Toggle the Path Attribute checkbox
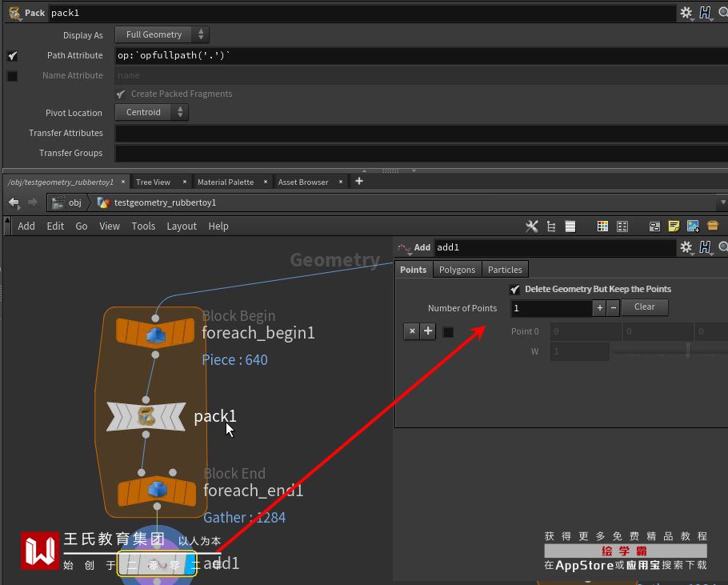Image resolution: width=728 pixels, height=585 pixels. tap(13, 56)
